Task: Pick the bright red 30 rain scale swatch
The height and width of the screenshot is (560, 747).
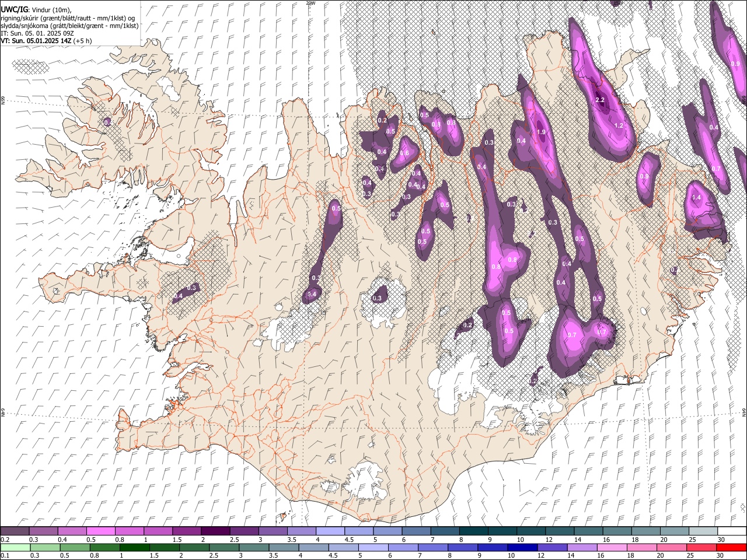Action: coord(732,547)
